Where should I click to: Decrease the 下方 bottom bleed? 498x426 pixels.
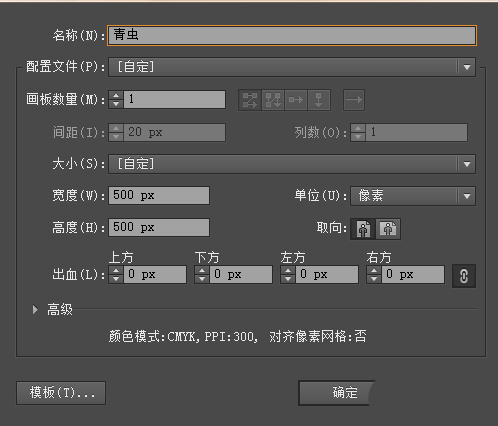pos(202,279)
